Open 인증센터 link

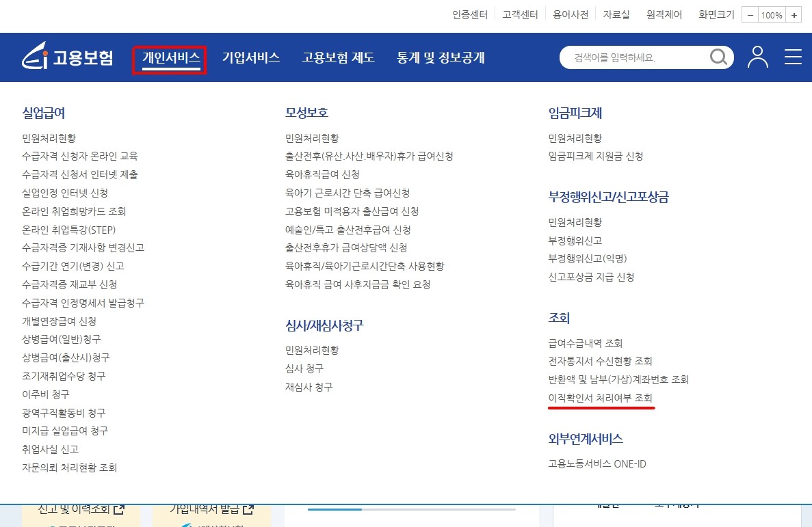[x=470, y=15]
